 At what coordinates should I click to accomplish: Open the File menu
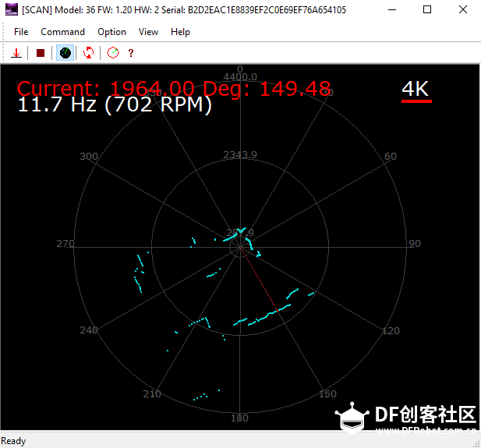coord(21,32)
